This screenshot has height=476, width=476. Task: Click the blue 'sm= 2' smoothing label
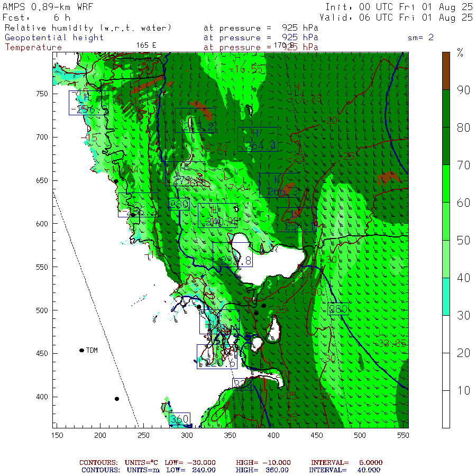pos(420,38)
